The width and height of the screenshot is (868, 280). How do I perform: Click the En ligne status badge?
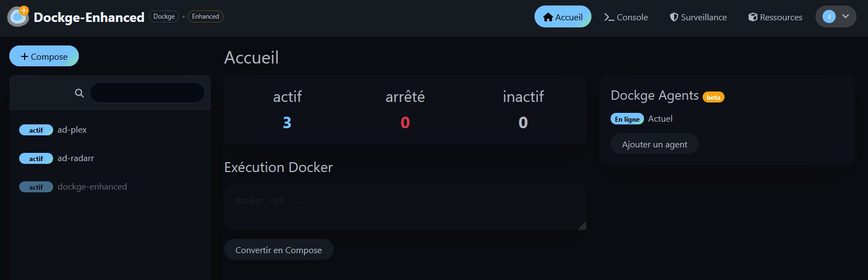(x=627, y=119)
